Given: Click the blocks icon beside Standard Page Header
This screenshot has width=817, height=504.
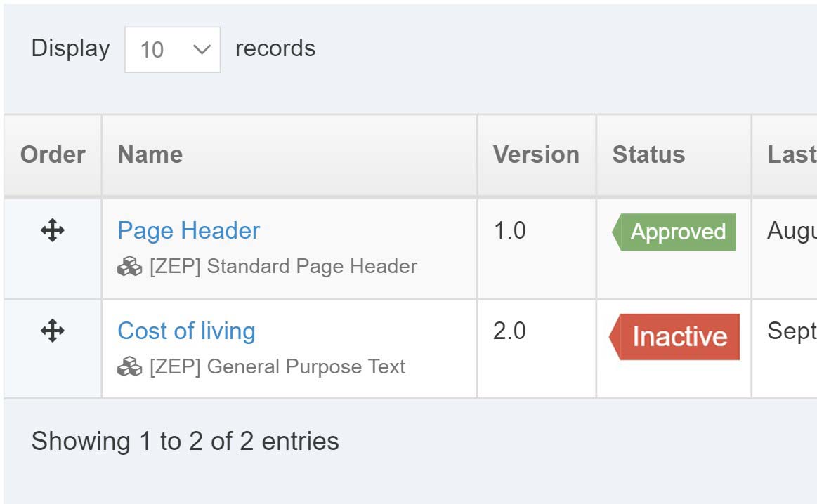Looking at the screenshot, I should point(130,267).
